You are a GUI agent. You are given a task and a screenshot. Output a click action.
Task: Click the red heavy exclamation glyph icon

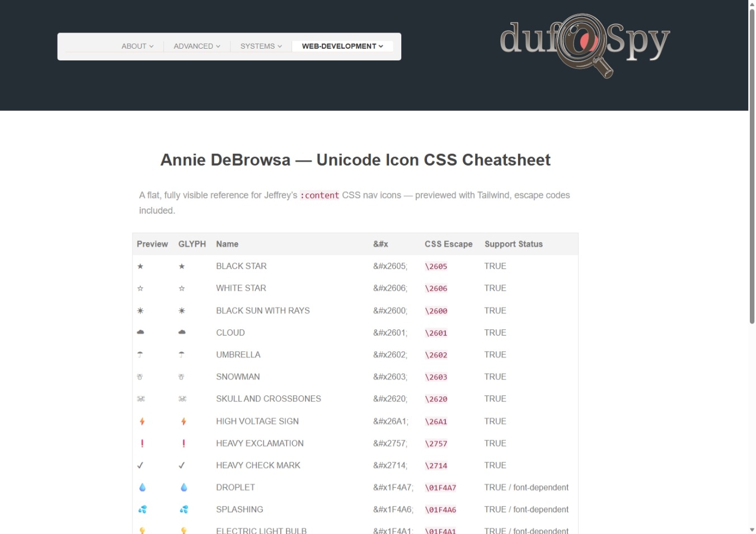(184, 443)
